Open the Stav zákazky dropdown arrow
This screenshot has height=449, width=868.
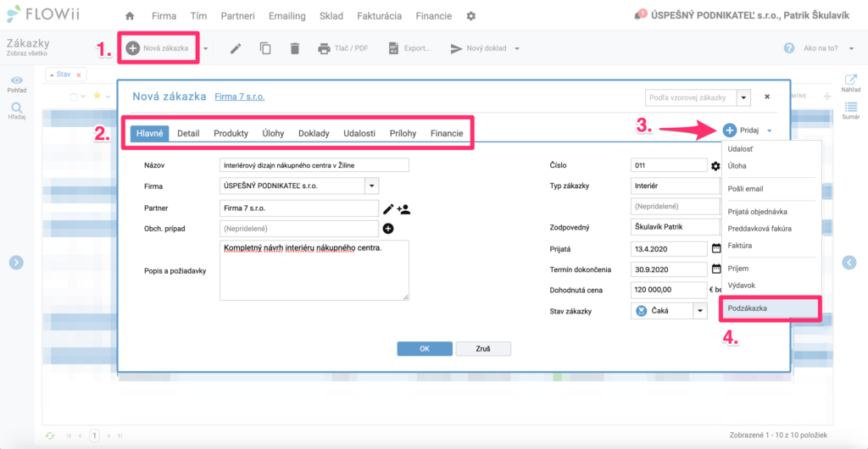click(x=700, y=311)
